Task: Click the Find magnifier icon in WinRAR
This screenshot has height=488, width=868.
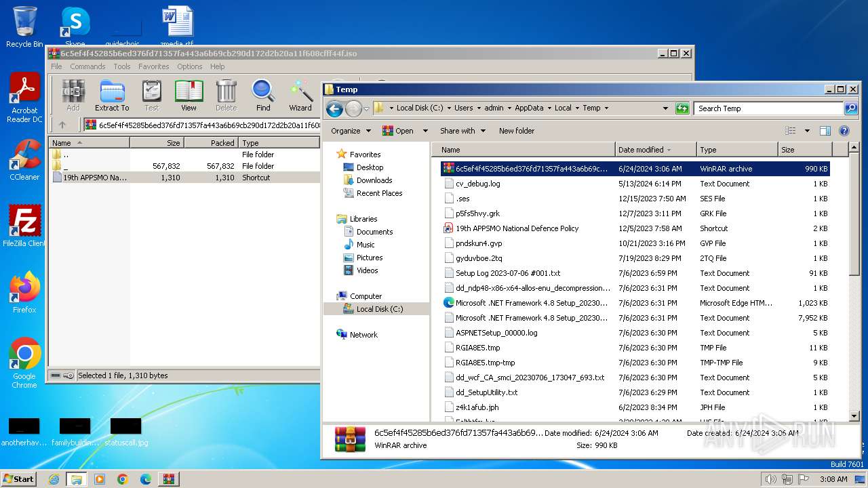Action: tap(263, 96)
